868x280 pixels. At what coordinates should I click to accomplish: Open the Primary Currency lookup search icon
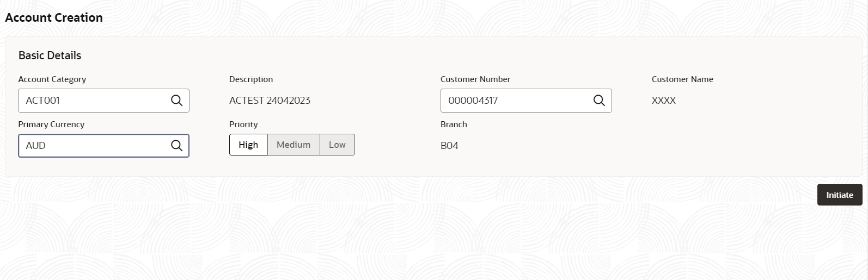point(176,146)
